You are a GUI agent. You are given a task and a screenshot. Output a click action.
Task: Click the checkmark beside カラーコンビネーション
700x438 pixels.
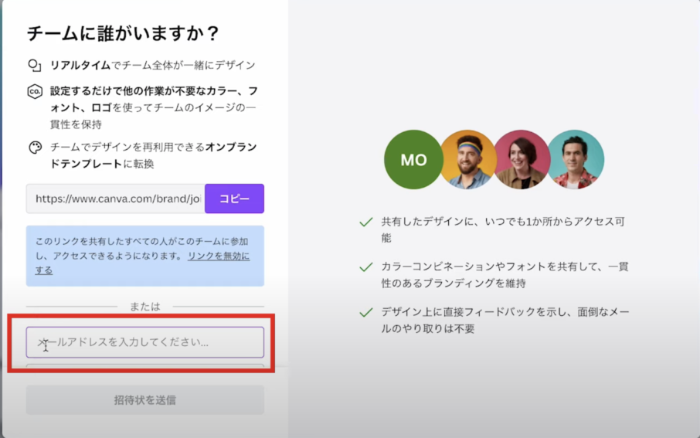tap(366, 267)
